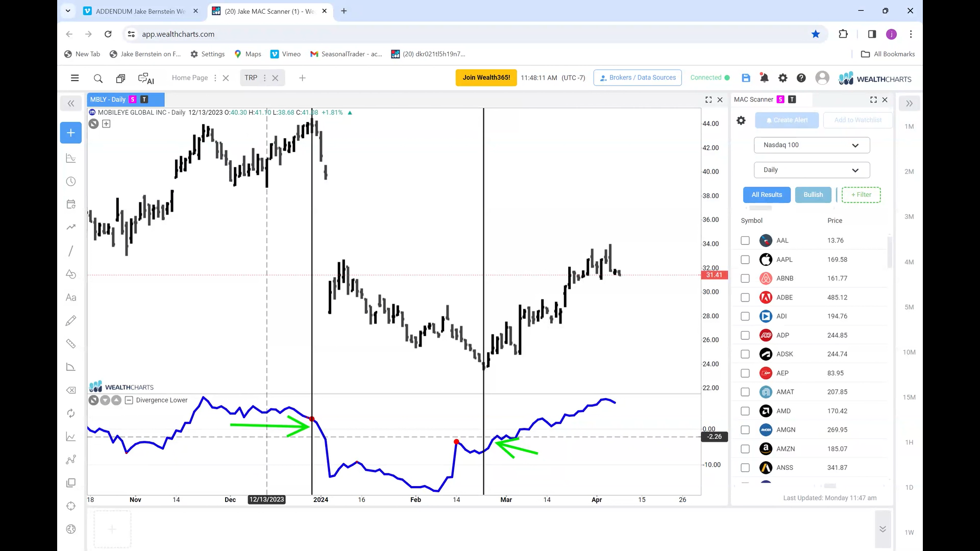Select the eraser delete drawings tool
The height and width of the screenshot is (551, 980).
click(x=71, y=390)
